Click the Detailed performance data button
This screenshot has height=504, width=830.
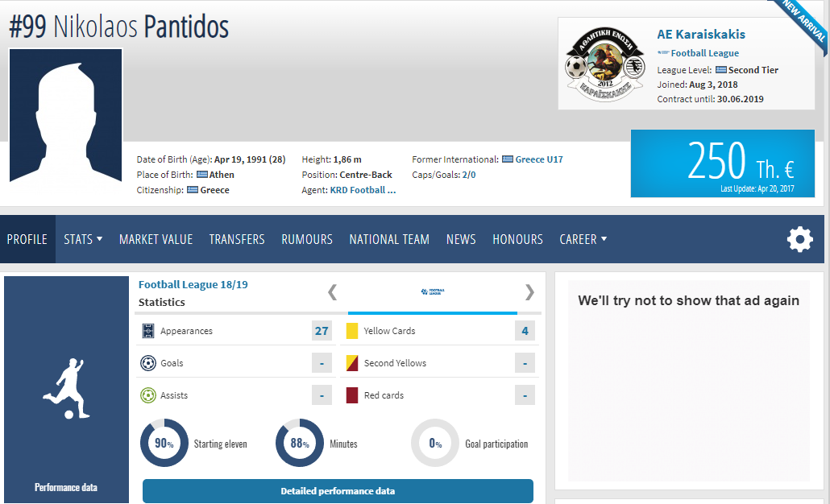338,491
